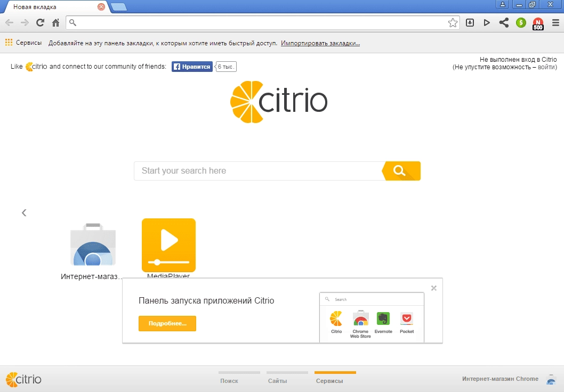
Task: Open the green dollar extension icon
Action: click(521, 23)
